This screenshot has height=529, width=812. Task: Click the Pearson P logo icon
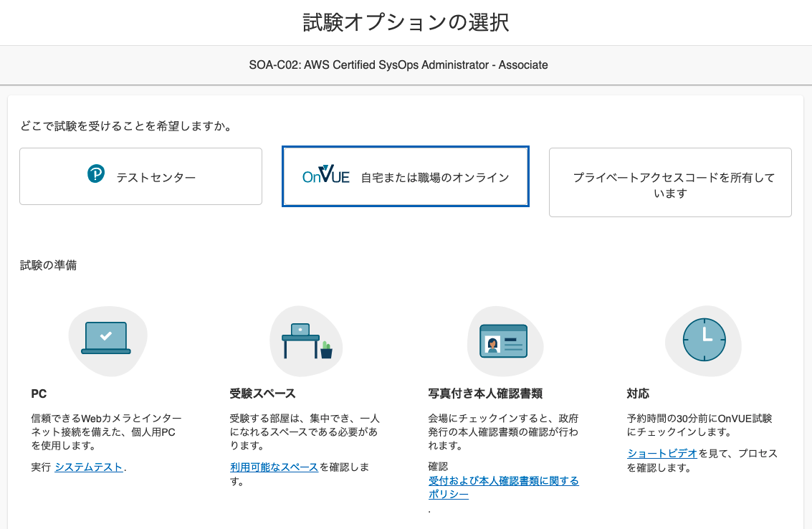[x=96, y=173]
